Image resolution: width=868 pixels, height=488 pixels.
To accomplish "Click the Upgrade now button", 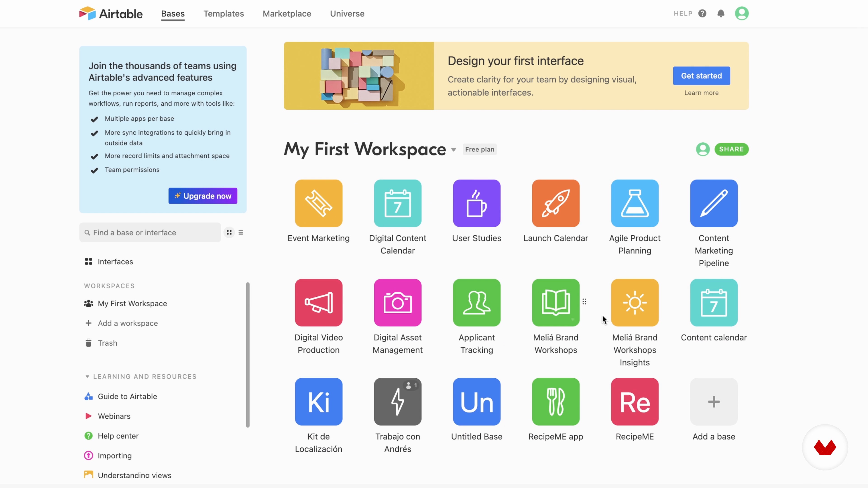I will (203, 196).
